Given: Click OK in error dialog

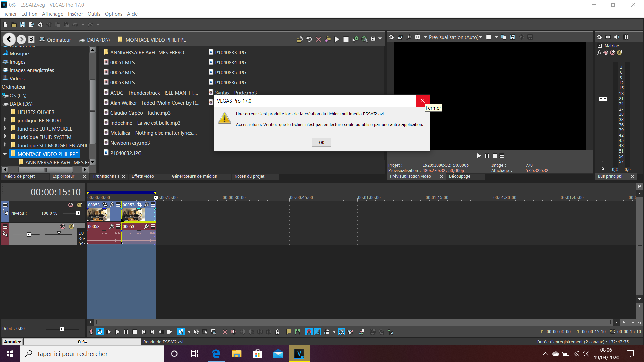Looking at the screenshot, I should click(x=321, y=142).
